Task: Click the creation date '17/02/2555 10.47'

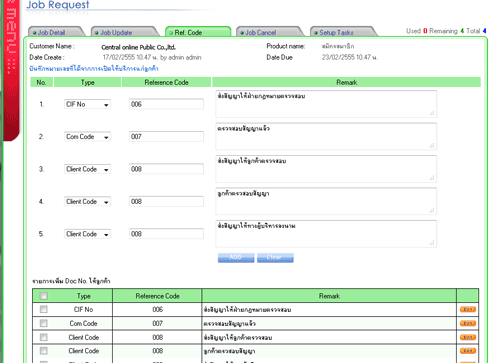Action: [x=127, y=57]
